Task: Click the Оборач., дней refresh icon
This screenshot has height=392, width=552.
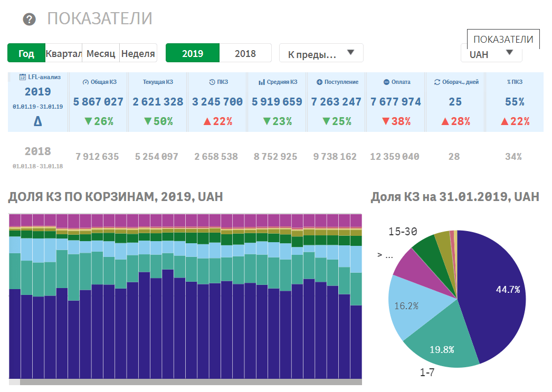Action: (x=437, y=82)
